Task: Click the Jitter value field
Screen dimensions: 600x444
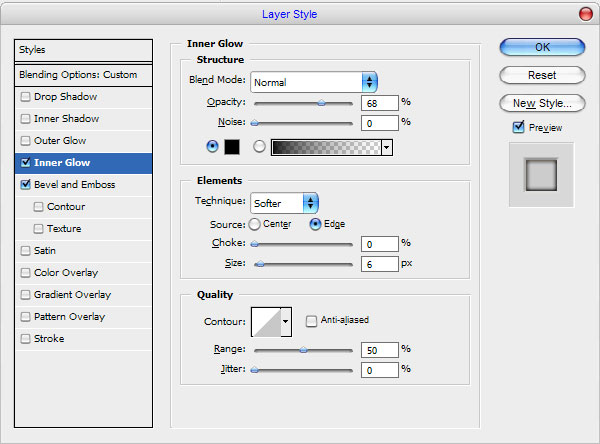Action: click(x=380, y=370)
